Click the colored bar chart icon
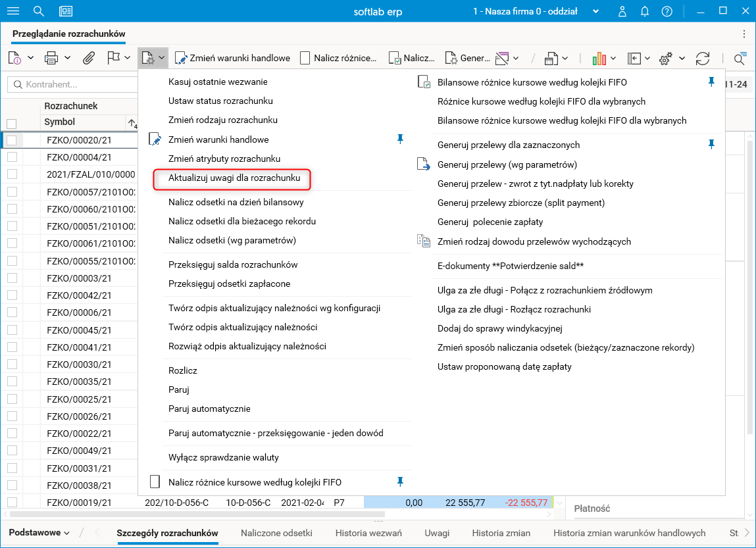 pos(599,59)
